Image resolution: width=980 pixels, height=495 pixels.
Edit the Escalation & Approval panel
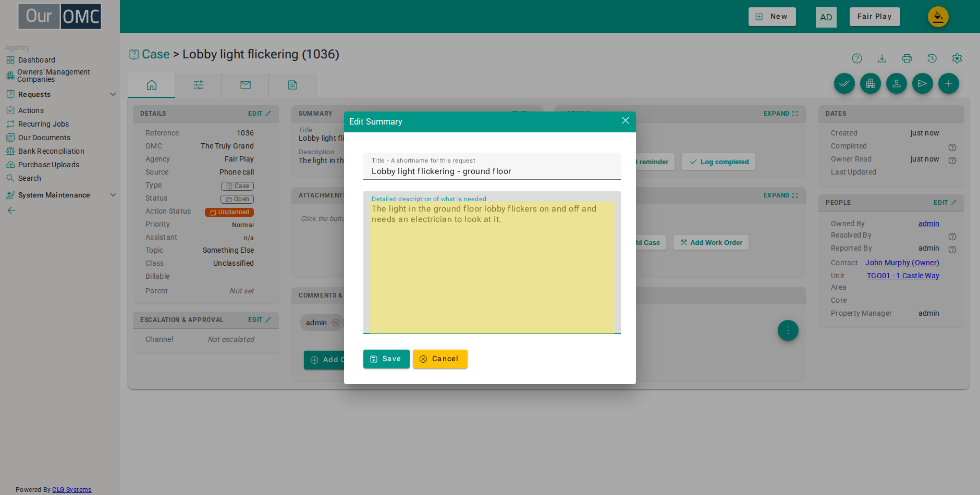click(260, 320)
